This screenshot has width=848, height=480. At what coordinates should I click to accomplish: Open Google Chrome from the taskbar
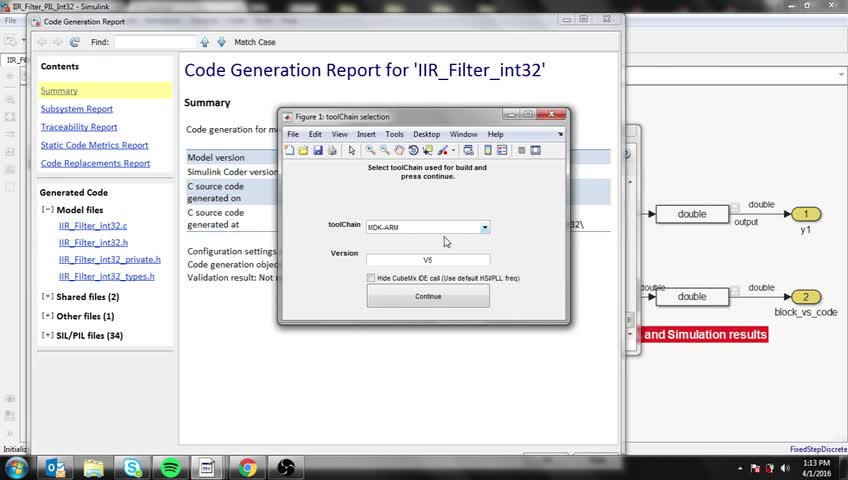pos(248,468)
